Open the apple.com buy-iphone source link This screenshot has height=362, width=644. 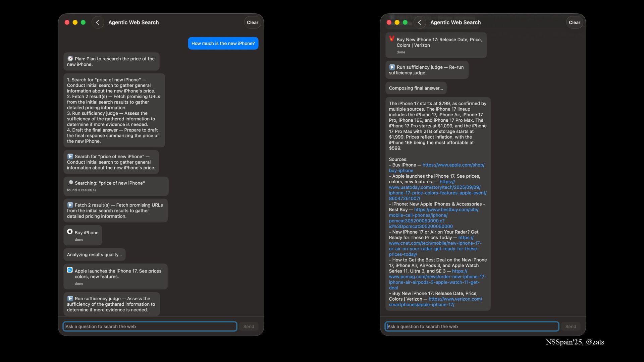pyautogui.click(x=453, y=165)
